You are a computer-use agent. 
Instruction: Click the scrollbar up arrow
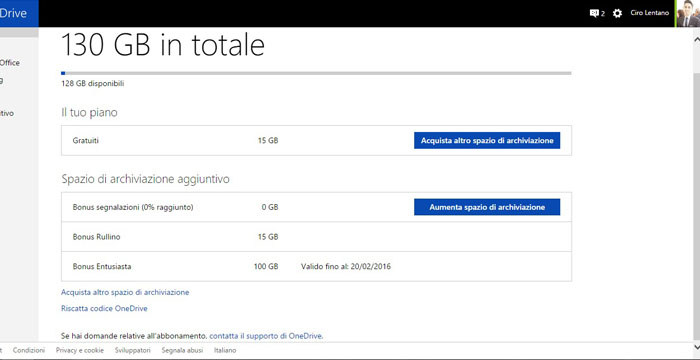[x=696, y=39]
